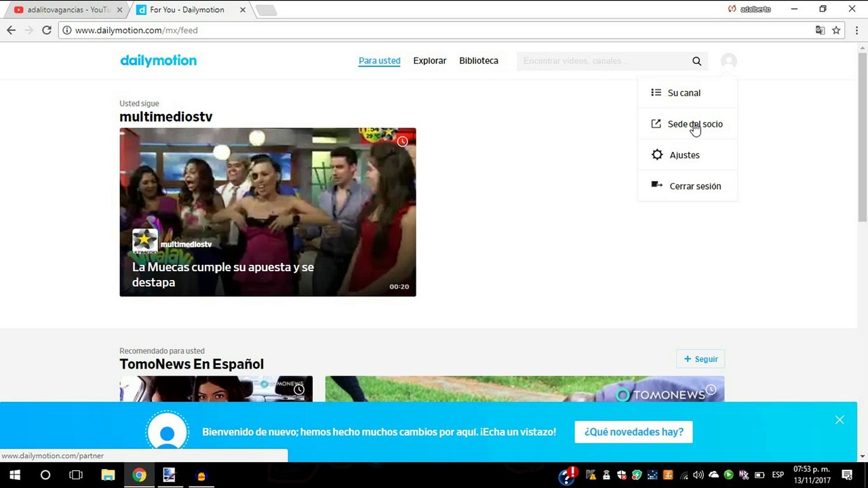This screenshot has width=868, height=488.
Task: Bookmark the page with the star icon
Action: click(x=836, y=30)
